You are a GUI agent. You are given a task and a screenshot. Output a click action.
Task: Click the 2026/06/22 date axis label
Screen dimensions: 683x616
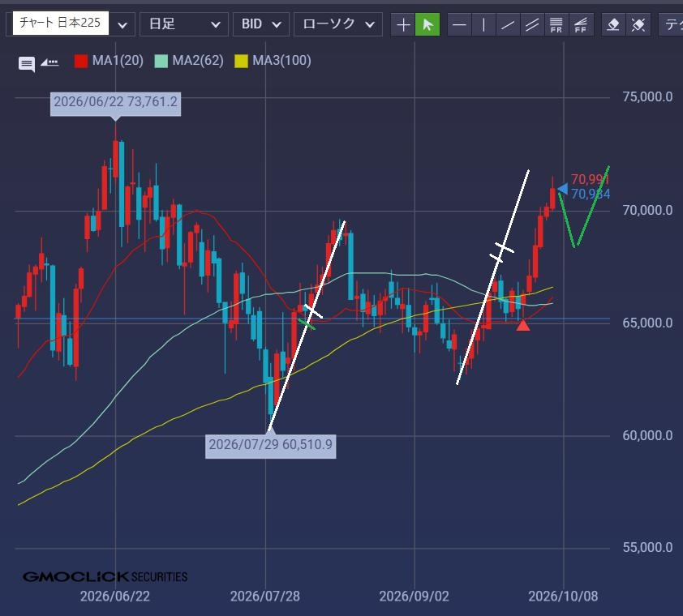[115, 596]
